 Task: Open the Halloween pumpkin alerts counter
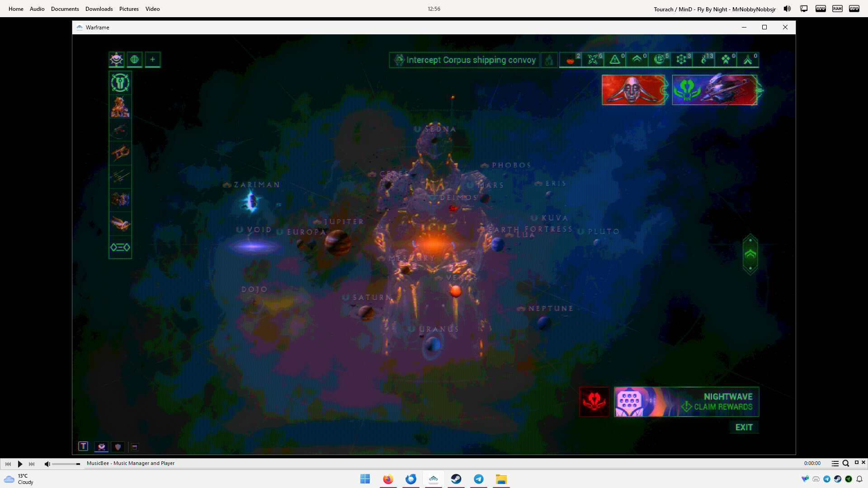pos(571,60)
